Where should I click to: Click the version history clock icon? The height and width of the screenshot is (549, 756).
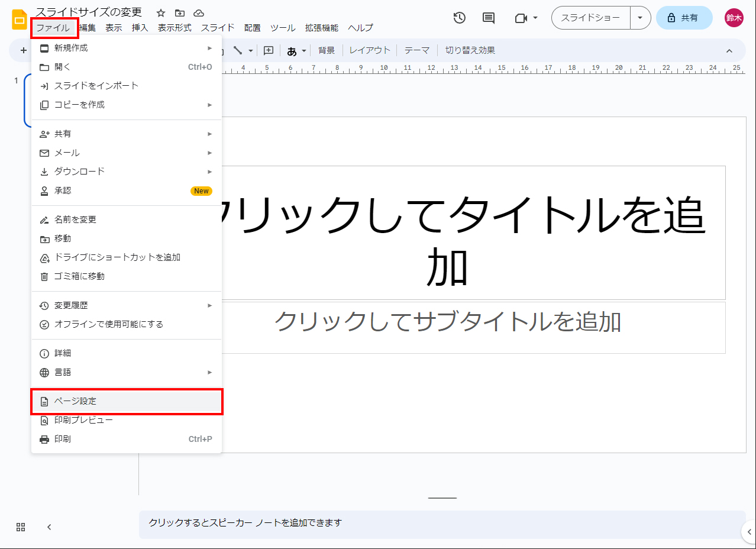[459, 18]
